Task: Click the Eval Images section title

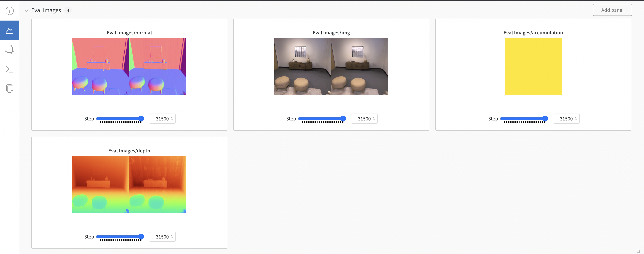Action: click(46, 10)
